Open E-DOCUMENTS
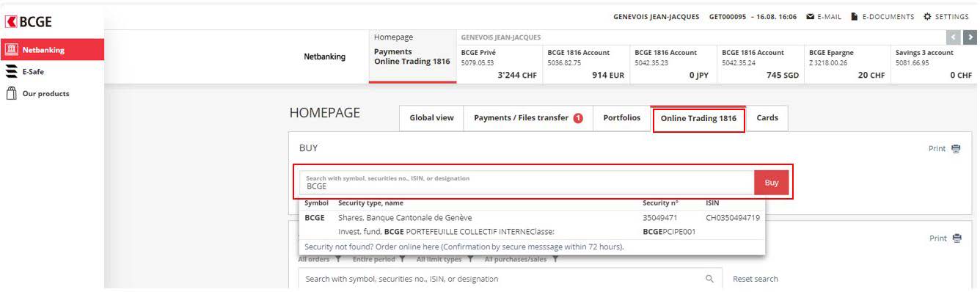 [x=882, y=17]
